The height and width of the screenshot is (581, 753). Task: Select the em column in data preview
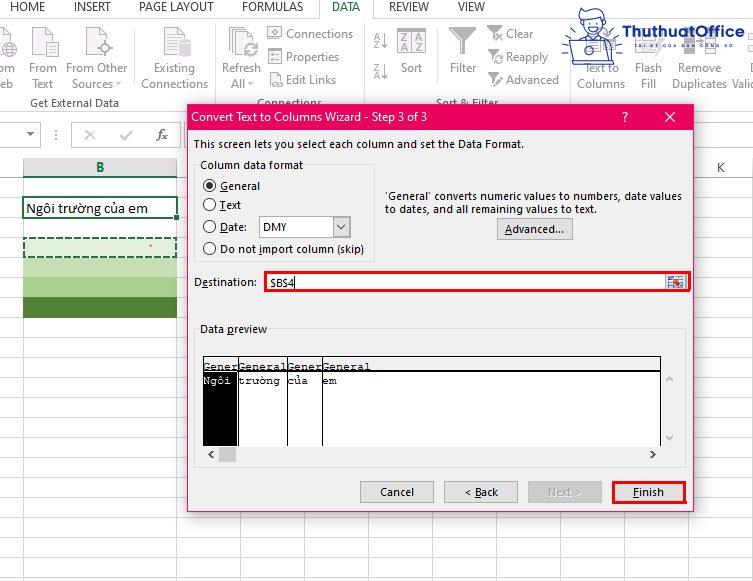tap(491, 408)
